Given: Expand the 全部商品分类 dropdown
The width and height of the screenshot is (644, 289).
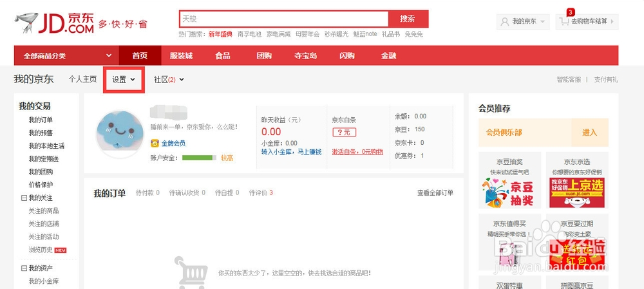Looking at the screenshot, I should click(66, 56).
